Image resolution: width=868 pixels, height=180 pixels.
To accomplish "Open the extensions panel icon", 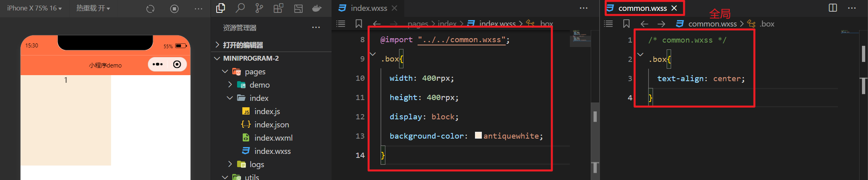I will 278,8.
